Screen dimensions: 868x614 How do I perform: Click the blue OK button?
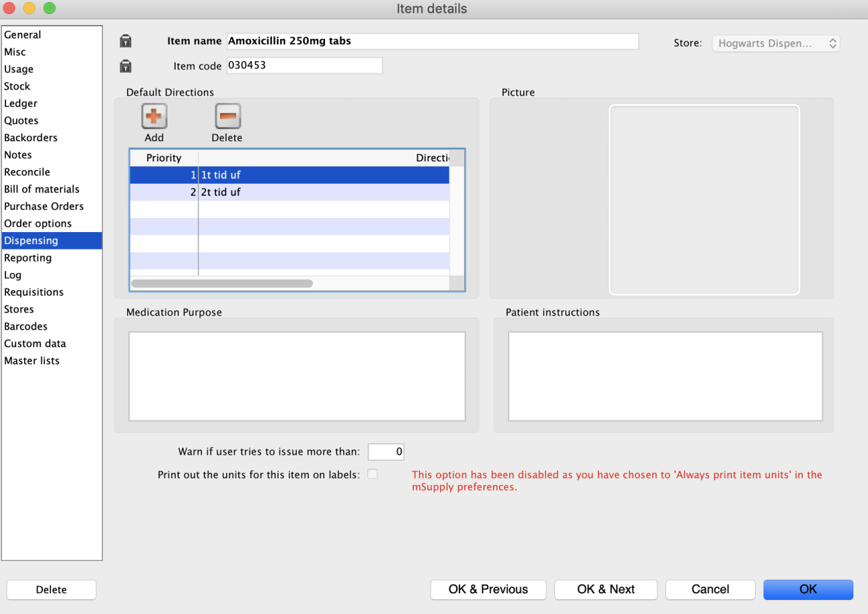pos(807,589)
